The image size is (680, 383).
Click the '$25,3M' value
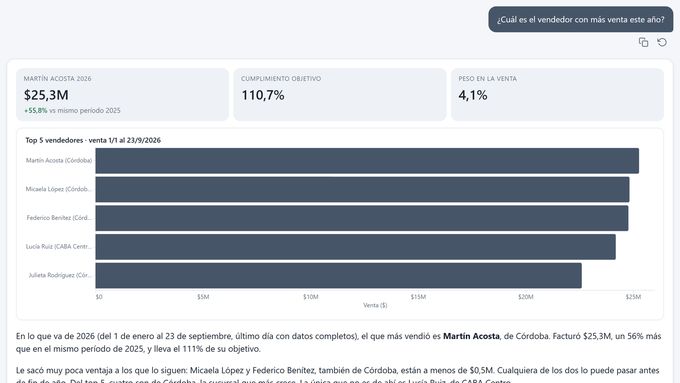coord(46,95)
